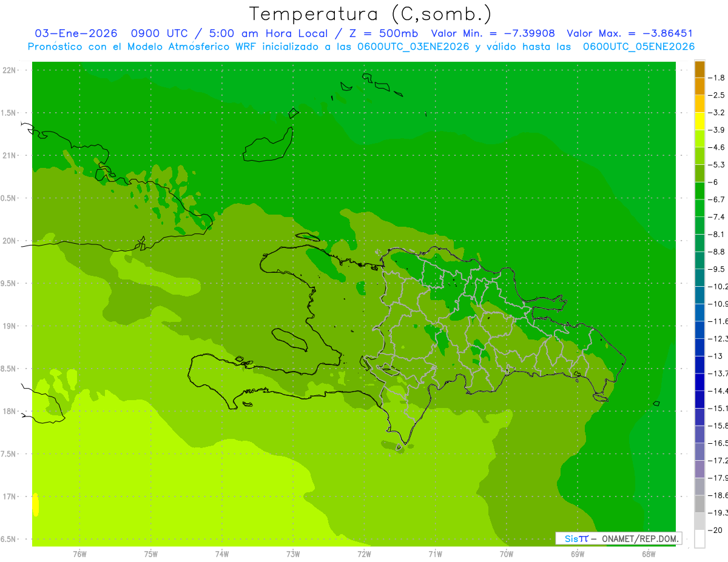The width and height of the screenshot is (728, 562).
Task: Click the '-1.8' legend value
Action: 716,78
